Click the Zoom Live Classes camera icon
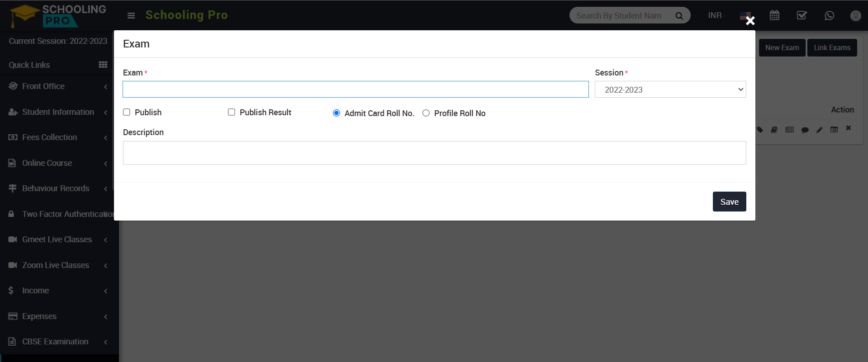Image resolution: width=868 pixels, height=362 pixels. 13,265
